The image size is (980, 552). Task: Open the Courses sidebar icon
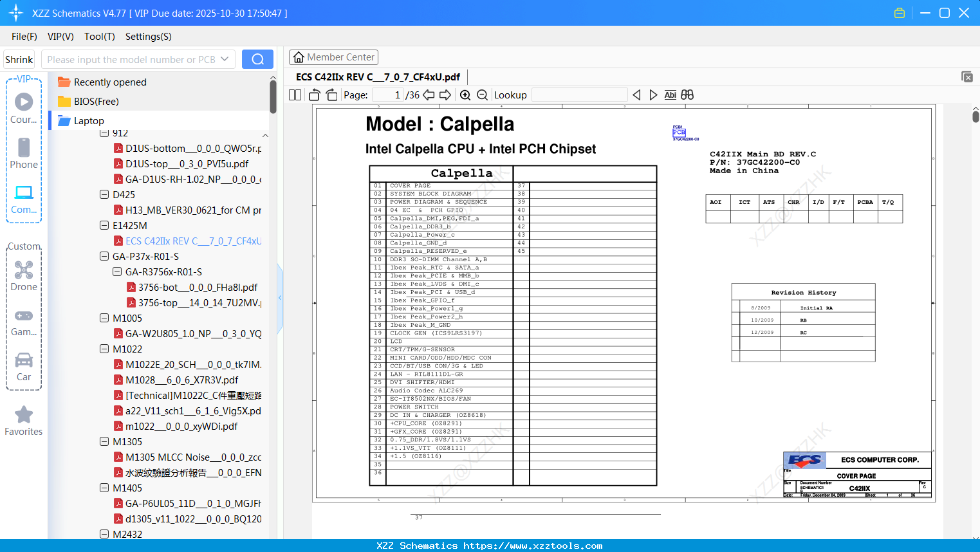[24, 108]
